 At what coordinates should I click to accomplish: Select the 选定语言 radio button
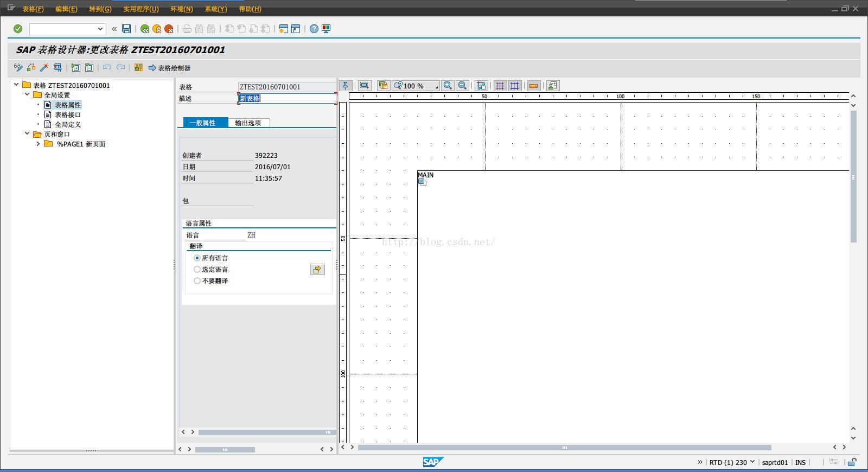(x=197, y=270)
